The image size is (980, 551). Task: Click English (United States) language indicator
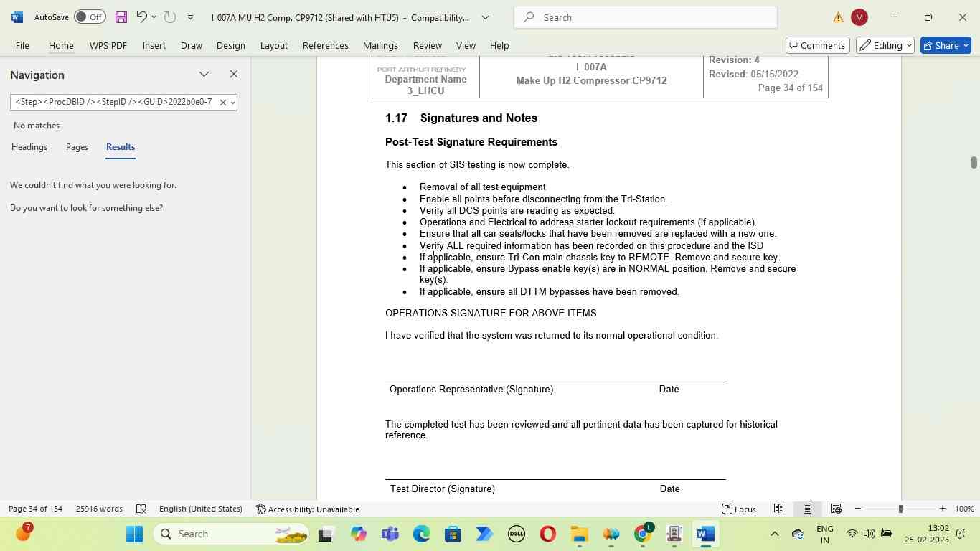(201, 509)
